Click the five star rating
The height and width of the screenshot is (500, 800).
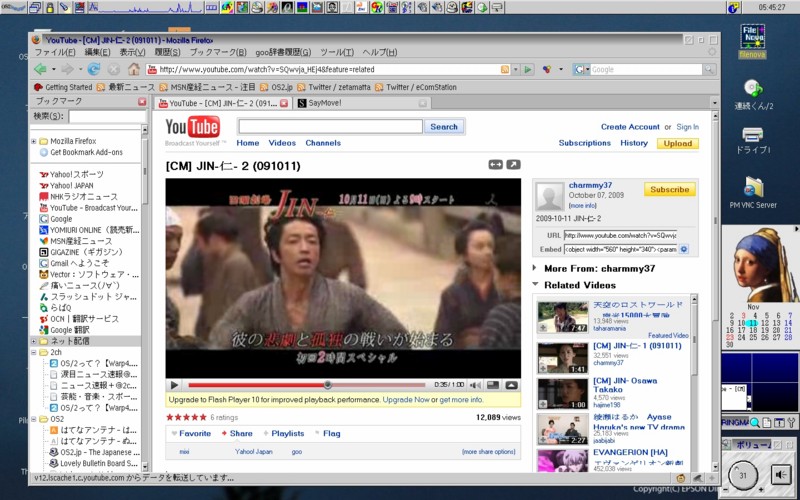pos(186,417)
